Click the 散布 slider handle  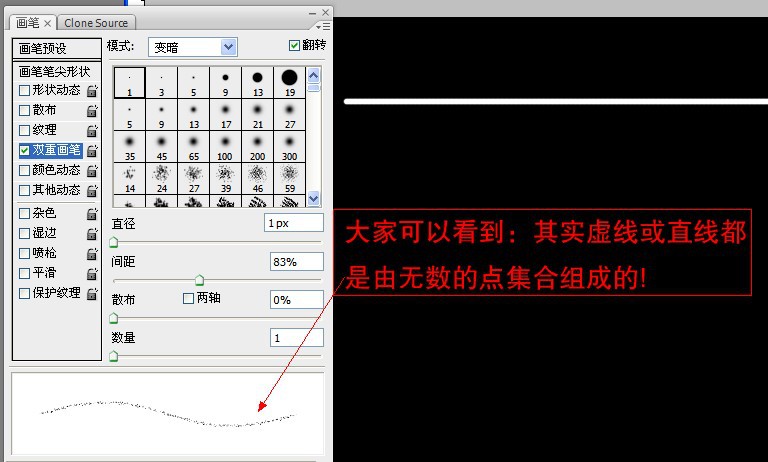point(114,318)
